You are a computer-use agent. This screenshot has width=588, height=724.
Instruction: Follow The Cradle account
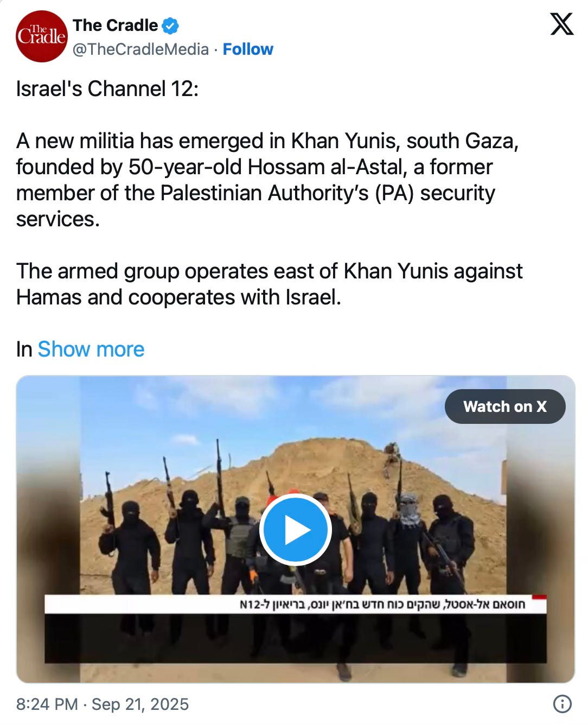(248, 49)
